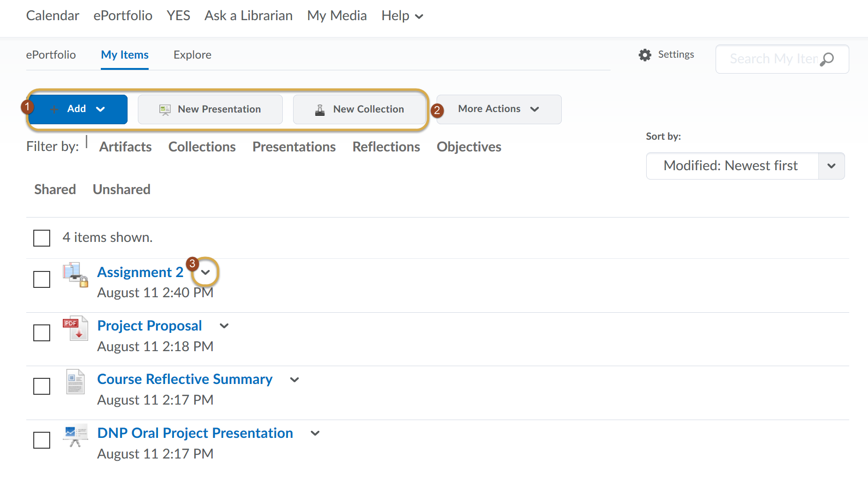Screen dimensions: 868x481
Task: Open ePortfolio in the top navigation bar
Action: pos(123,16)
